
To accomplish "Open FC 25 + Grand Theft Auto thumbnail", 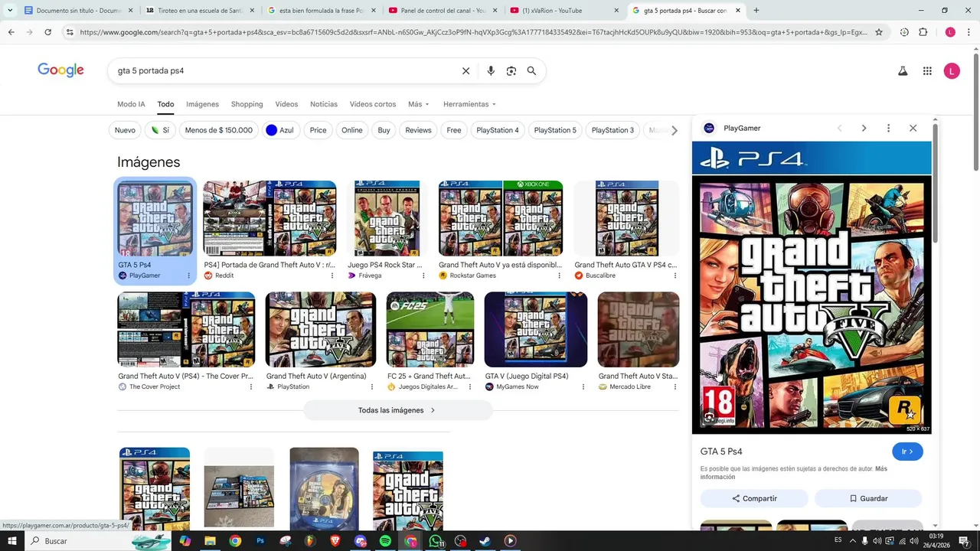I will 430,329.
